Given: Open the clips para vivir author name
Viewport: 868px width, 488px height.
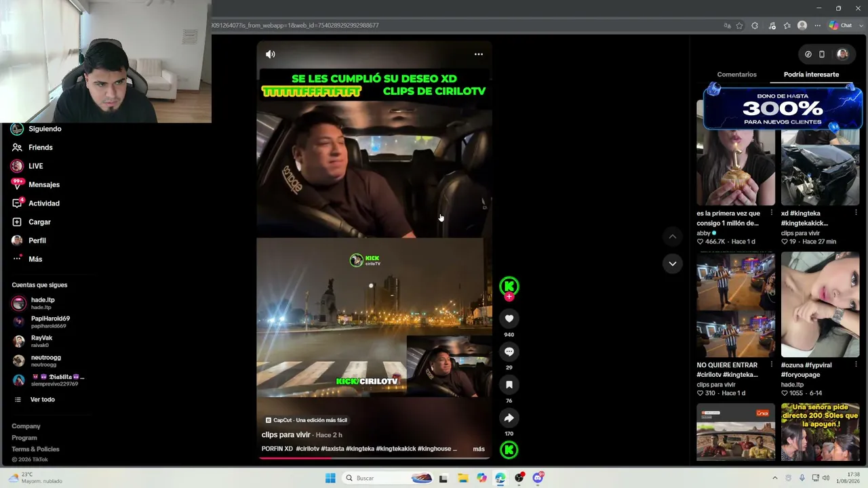Looking at the screenshot, I should pos(285,435).
